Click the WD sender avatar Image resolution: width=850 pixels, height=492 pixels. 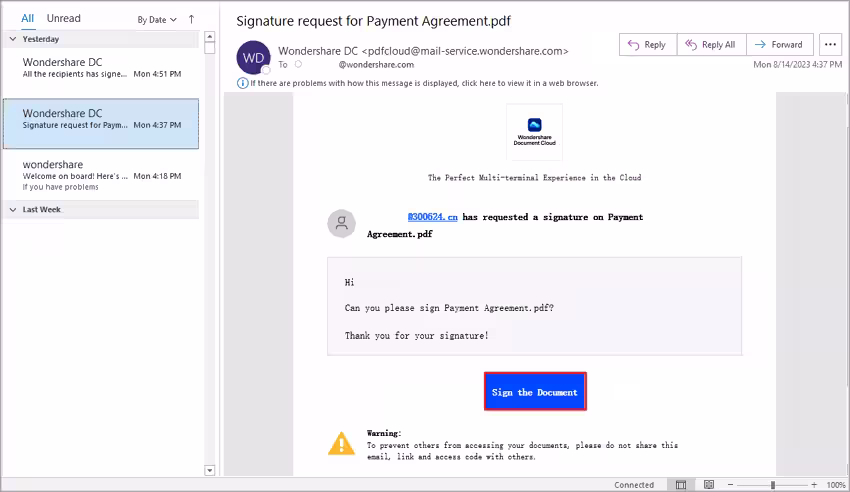tap(253, 57)
